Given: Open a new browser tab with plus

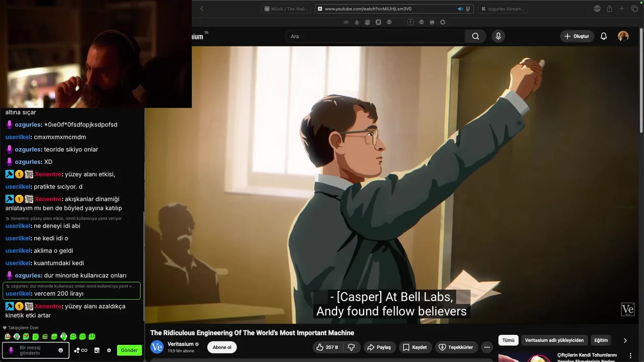Looking at the screenshot, I should (622, 9).
